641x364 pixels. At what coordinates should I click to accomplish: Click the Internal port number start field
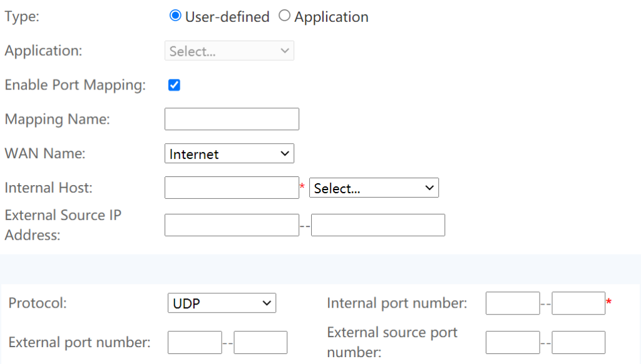click(x=513, y=303)
